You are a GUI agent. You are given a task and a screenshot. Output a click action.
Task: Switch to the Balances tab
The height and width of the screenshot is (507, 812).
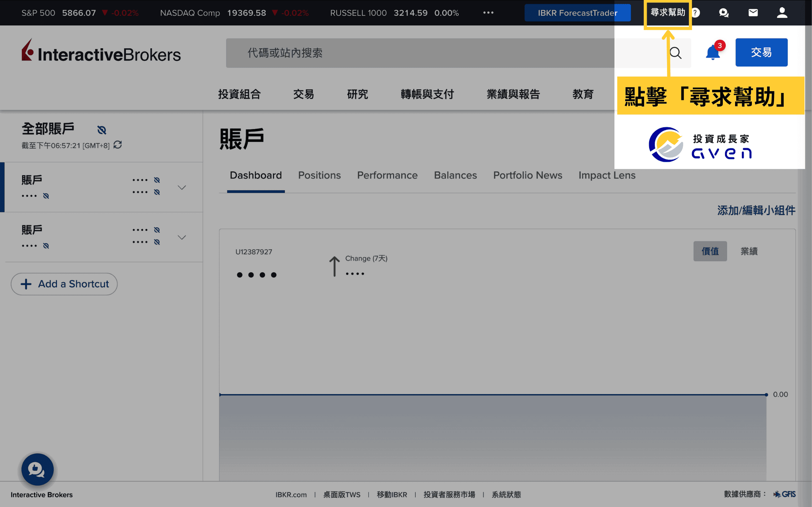(x=454, y=175)
